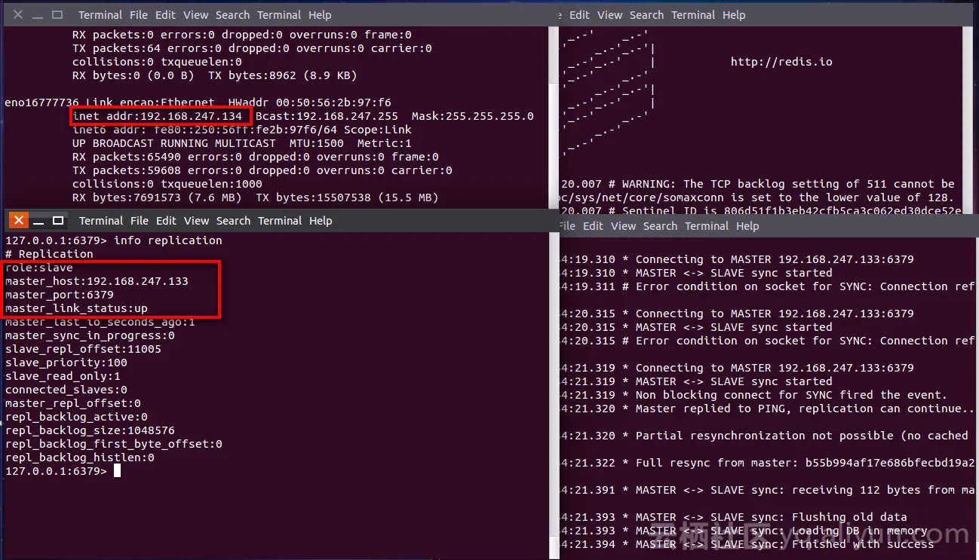Click the 'repl_backlog_size:1048576' line

tap(90, 430)
